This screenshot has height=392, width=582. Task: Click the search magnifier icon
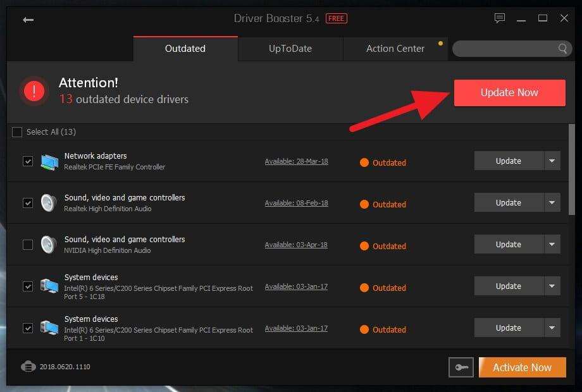pos(562,48)
